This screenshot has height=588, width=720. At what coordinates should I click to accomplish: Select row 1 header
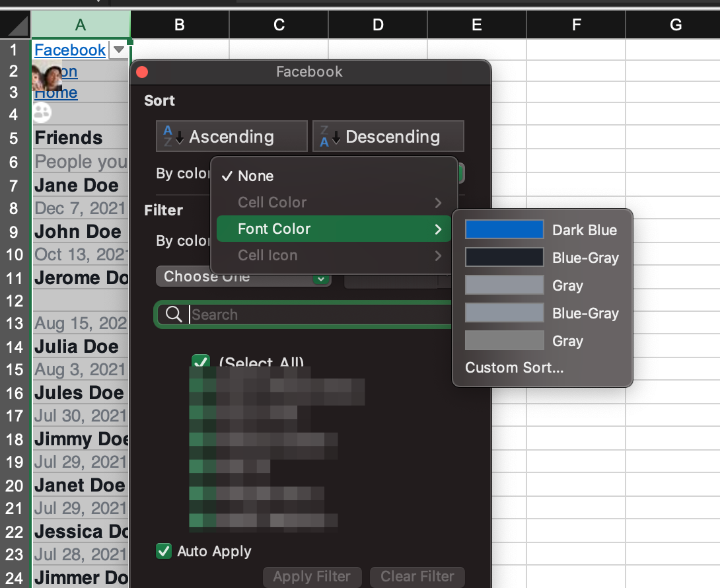pyautogui.click(x=15, y=50)
